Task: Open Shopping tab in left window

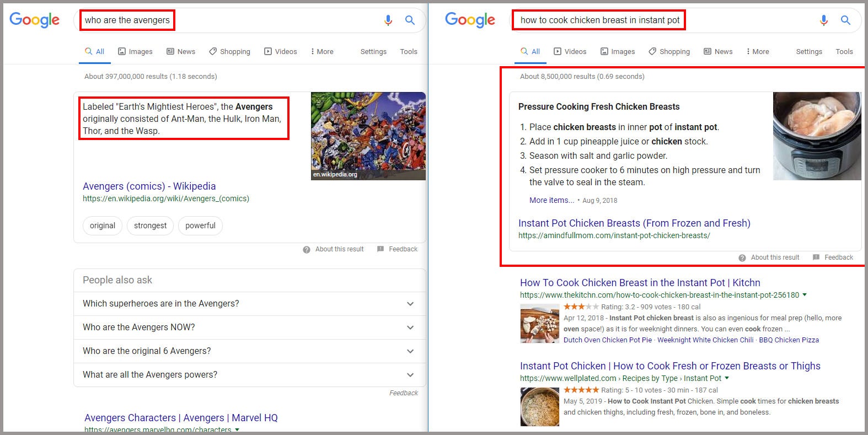Action: tap(229, 51)
